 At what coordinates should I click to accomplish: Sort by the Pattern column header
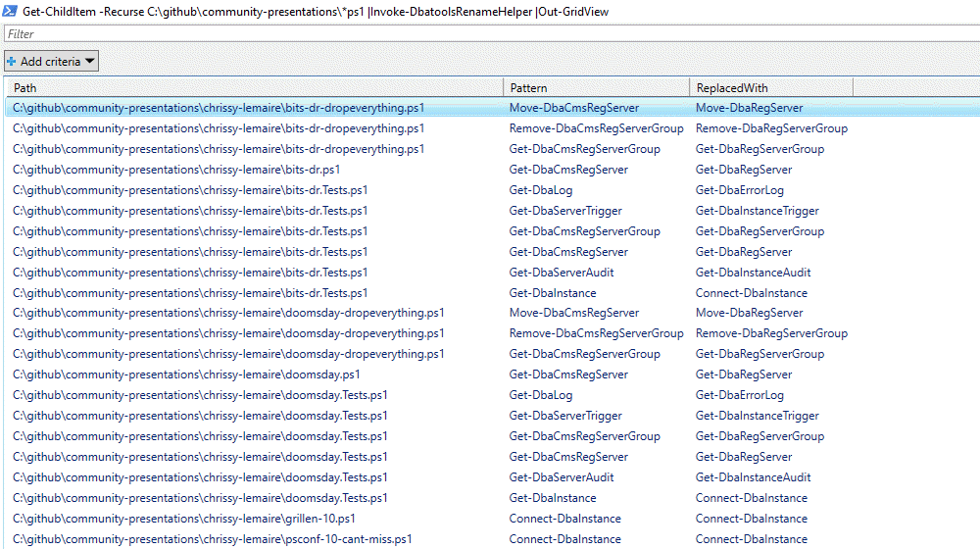(596, 87)
